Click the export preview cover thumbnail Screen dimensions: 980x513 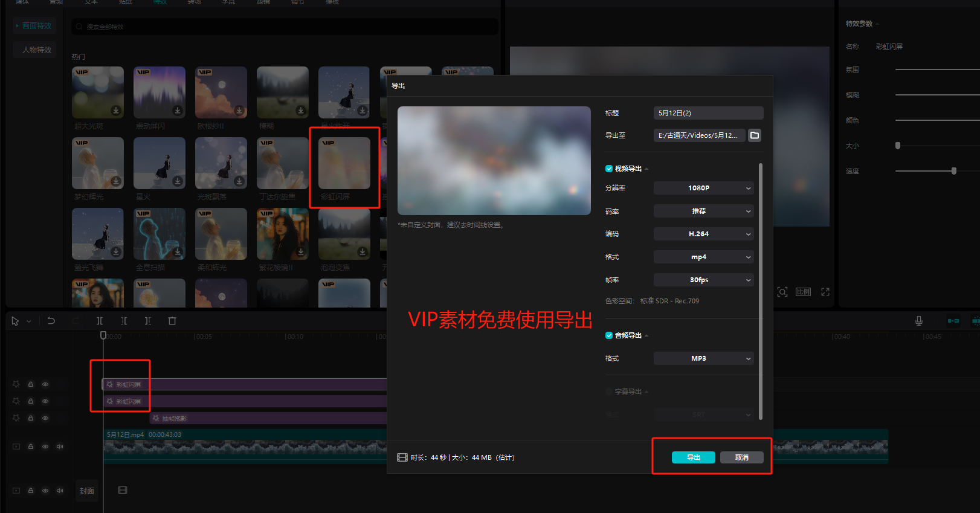pyautogui.click(x=494, y=161)
